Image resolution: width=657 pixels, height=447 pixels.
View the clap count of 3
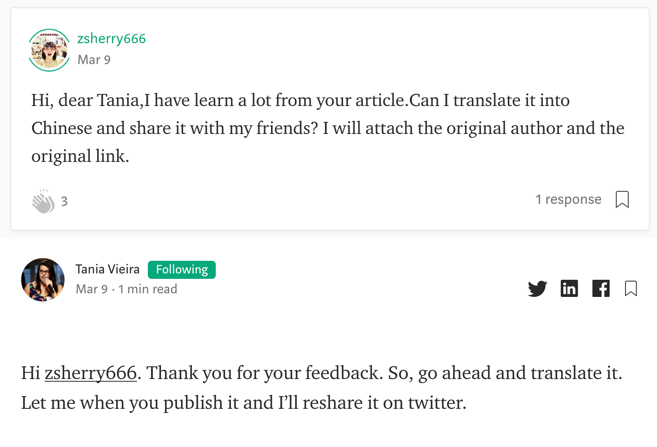[x=64, y=201]
